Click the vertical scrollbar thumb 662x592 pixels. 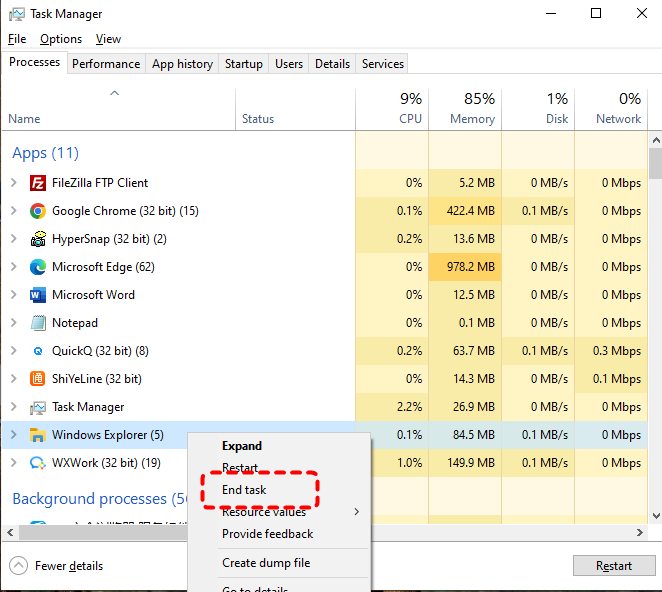[656, 163]
